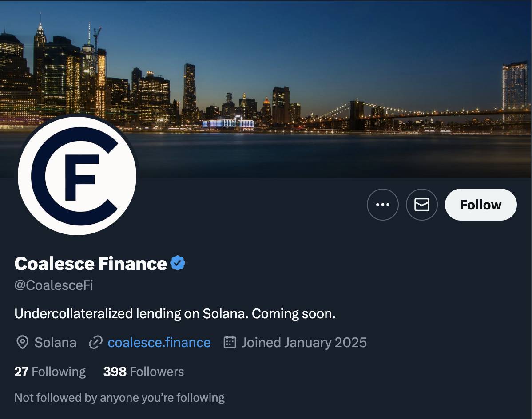Click the blue verified checkmark badge
This screenshot has width=532, height=419.
[x=178, y=263]
